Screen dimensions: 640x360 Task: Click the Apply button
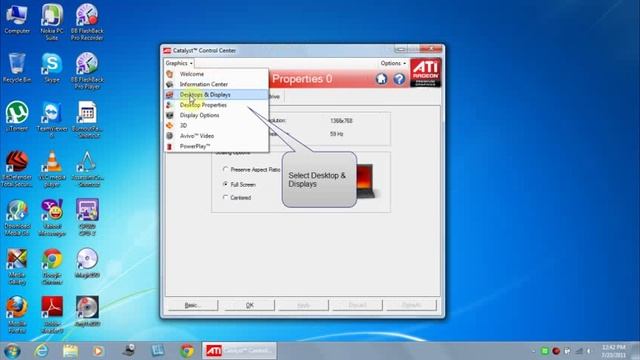tap(303, 305)
